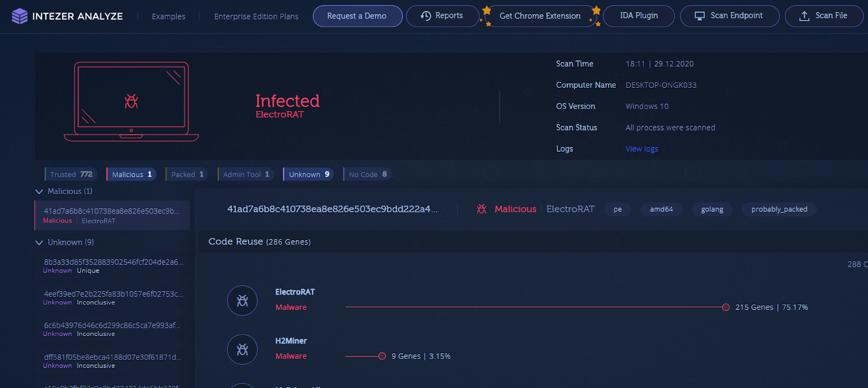Image resolution: width=868 pixels, height=388 pixels.
Task: Select the Malicious 1 filter tab
Action: coord(131,174)
